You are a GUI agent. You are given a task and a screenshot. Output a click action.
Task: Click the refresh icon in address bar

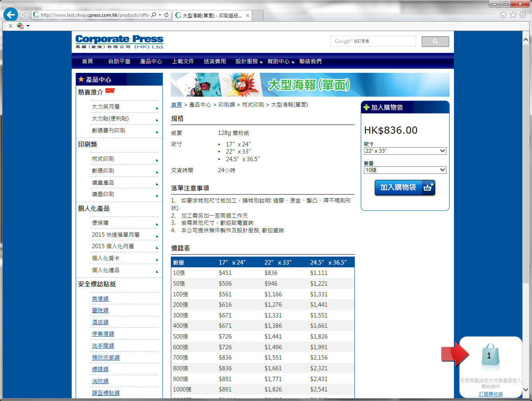(166, 15)
